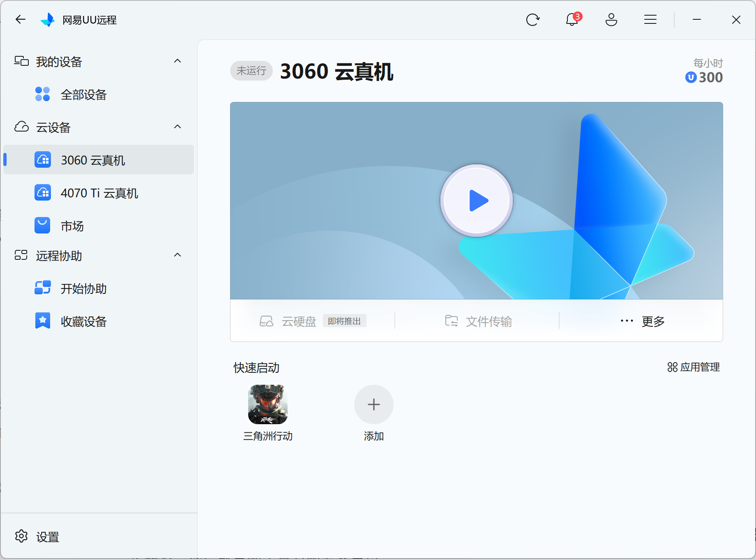Image resolution: width=756 pixels, height=559 pixels.
Task: Launch 三角洲行动 game icon
Action: click(268, 404)
